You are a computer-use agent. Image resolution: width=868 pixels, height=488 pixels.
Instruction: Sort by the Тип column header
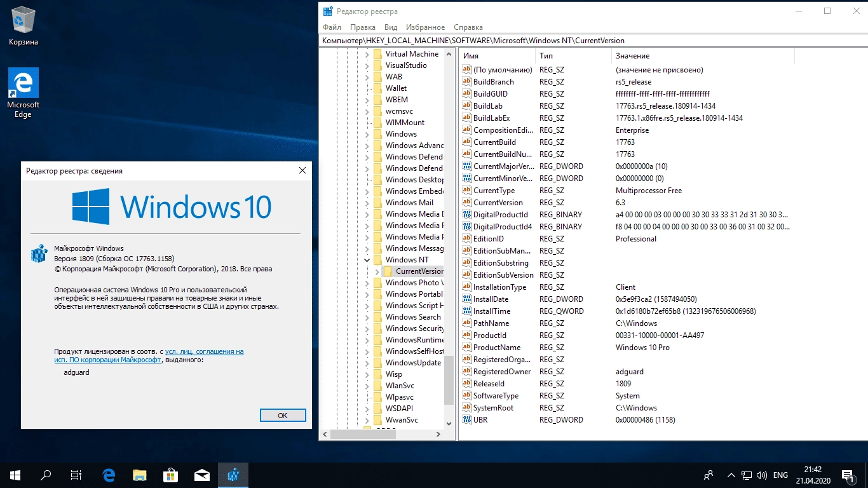point(573,56)
